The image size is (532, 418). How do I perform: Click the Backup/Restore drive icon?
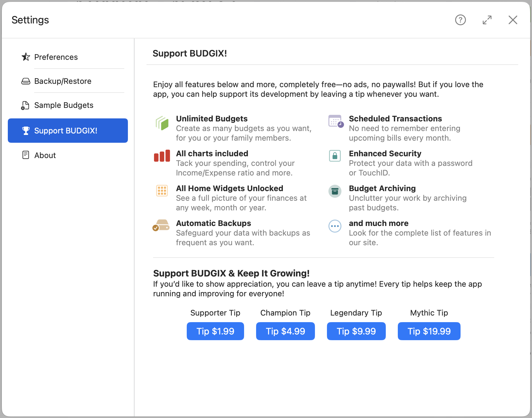[26, 81]
